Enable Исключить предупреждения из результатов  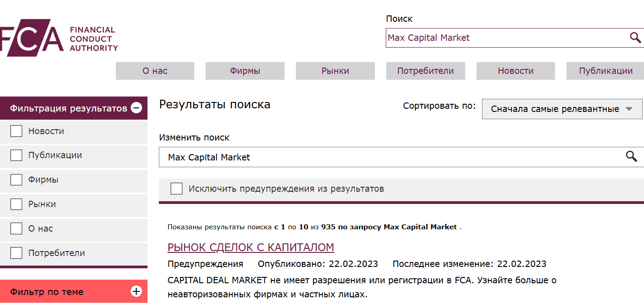click(x=177, y=188)
